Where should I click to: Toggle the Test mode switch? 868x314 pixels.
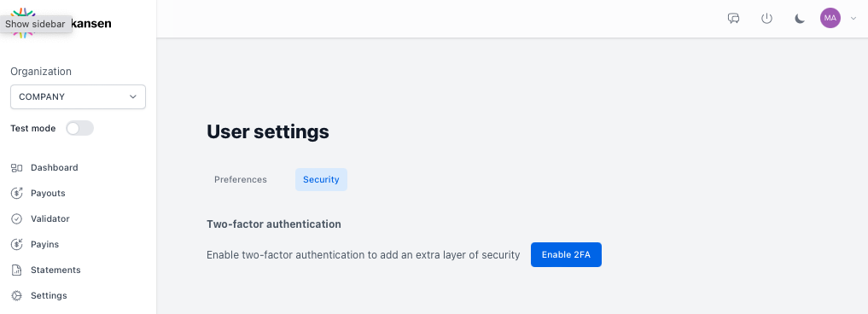click(x=79, y=129)
